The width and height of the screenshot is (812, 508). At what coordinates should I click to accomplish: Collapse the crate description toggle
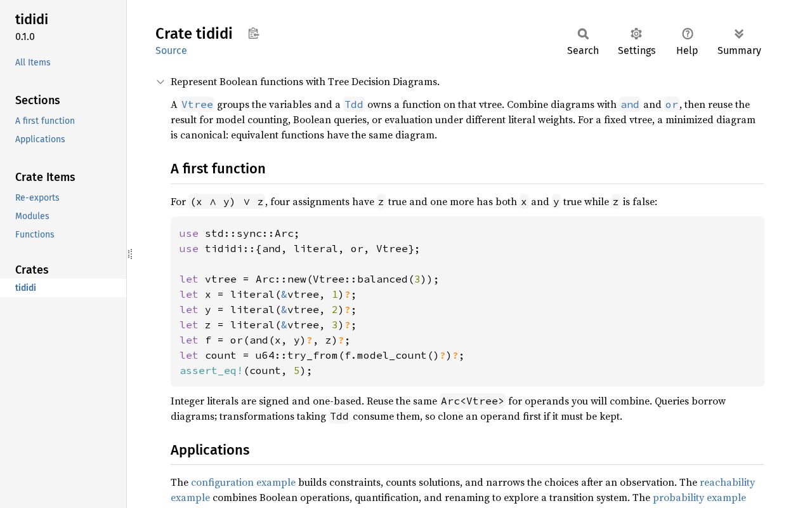click(x=160, y=82)
